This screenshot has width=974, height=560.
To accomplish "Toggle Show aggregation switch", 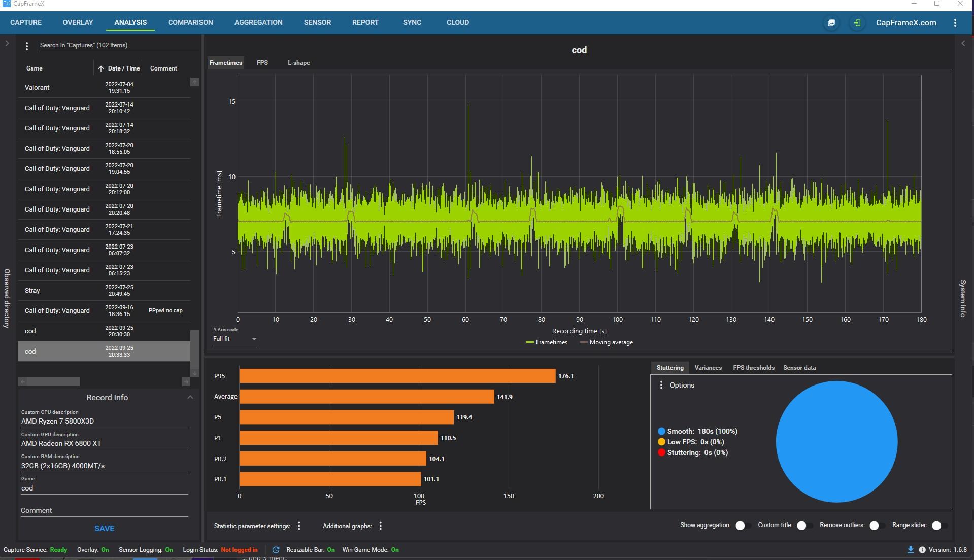I will pos(743,526).
